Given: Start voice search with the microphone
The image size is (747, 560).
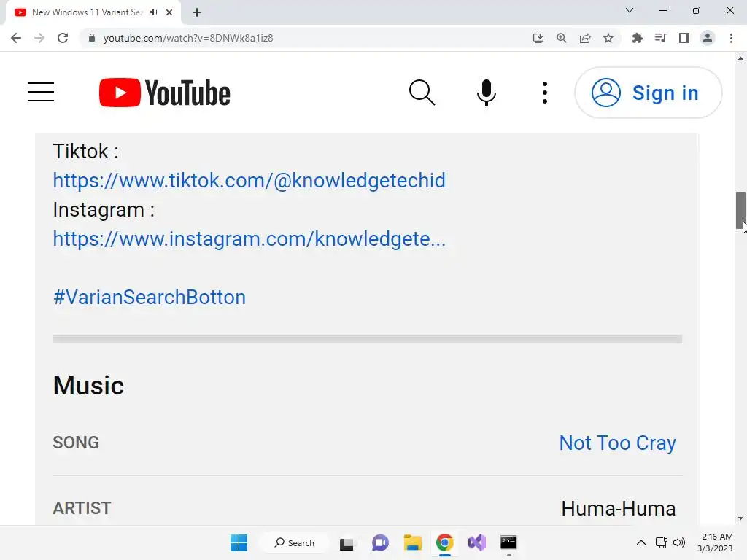Looking at the screenshot, I should tap(486, 93).
